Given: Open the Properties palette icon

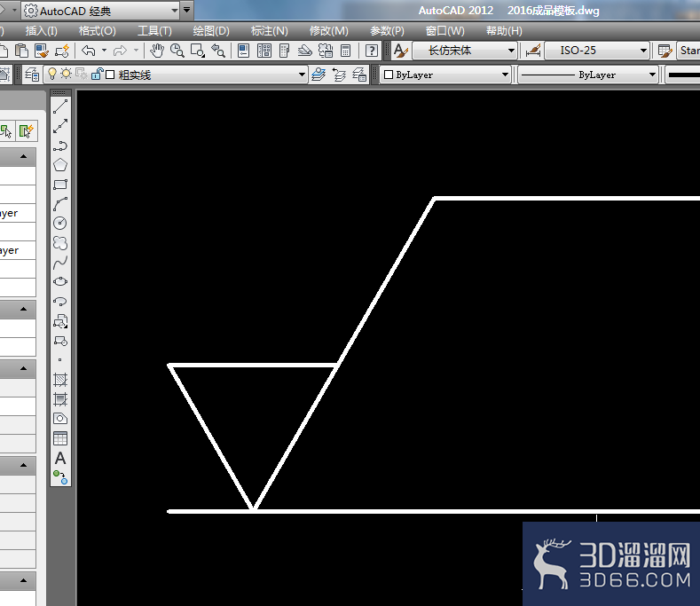Looking at the screenshot, I should pos(243,51).
